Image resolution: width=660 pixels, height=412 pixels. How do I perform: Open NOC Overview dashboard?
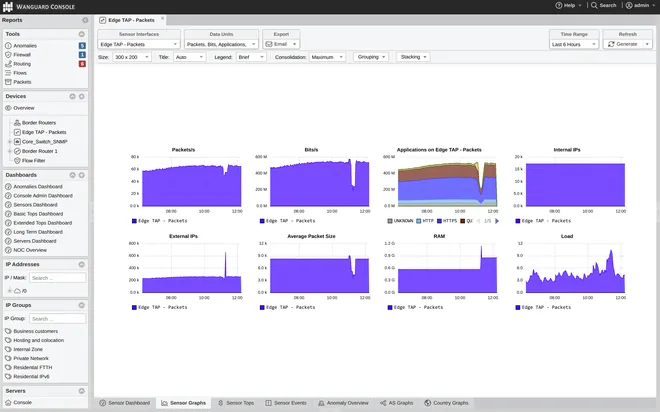click(30, 250)
